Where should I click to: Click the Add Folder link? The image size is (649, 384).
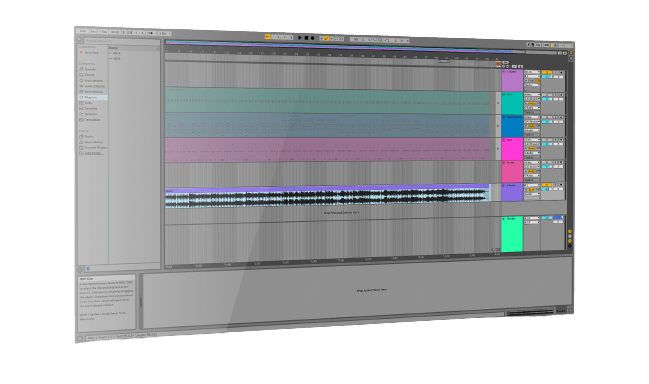pos(94,153)
